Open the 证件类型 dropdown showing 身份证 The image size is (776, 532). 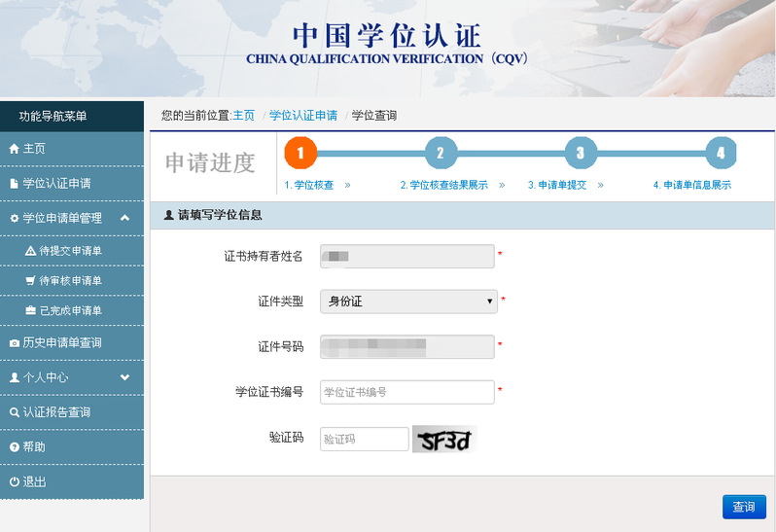coord(407,301)
